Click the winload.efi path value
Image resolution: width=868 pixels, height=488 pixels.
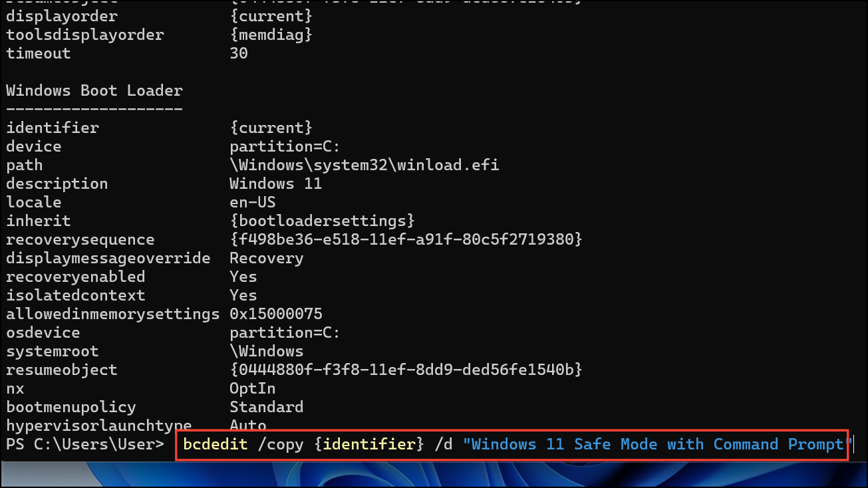(364, 165)
